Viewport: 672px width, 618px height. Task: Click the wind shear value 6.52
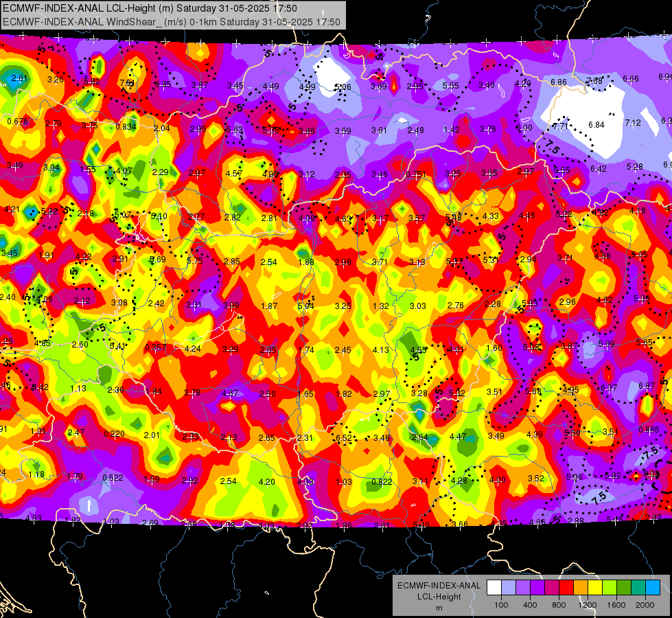(x=344, y=438)
